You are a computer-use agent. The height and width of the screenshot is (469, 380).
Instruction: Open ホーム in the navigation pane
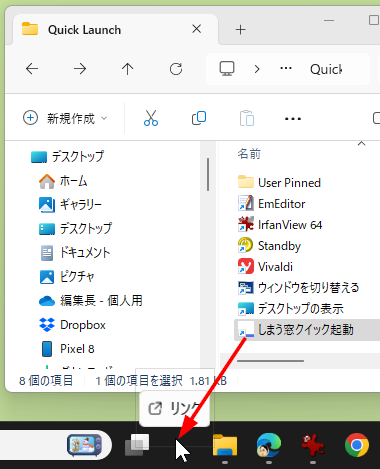(x=63, y=181)
